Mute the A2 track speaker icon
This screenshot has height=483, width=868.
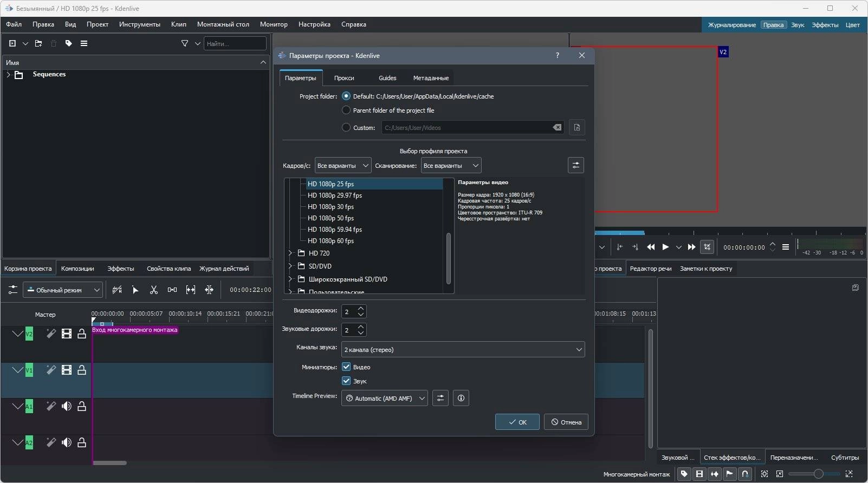pos(67,442)
